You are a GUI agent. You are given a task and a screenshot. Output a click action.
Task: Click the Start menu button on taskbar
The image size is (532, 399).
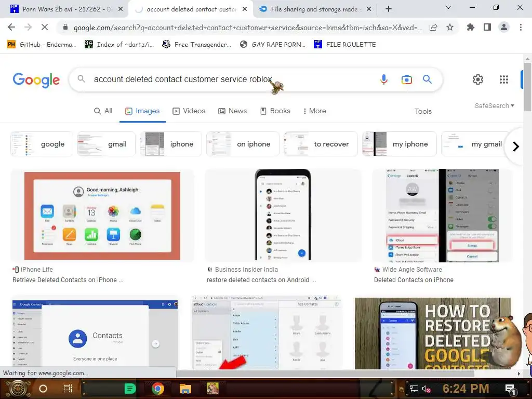(x=17, y=389)
